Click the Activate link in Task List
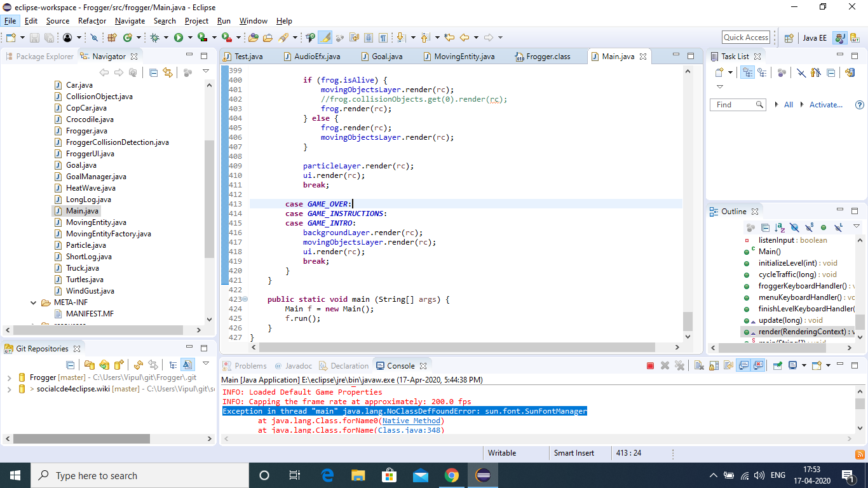 pyautogui.click(x=826, y=104)
